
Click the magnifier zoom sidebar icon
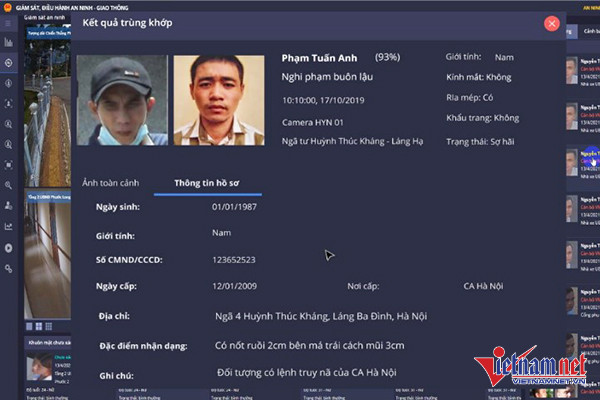(8, 186)
